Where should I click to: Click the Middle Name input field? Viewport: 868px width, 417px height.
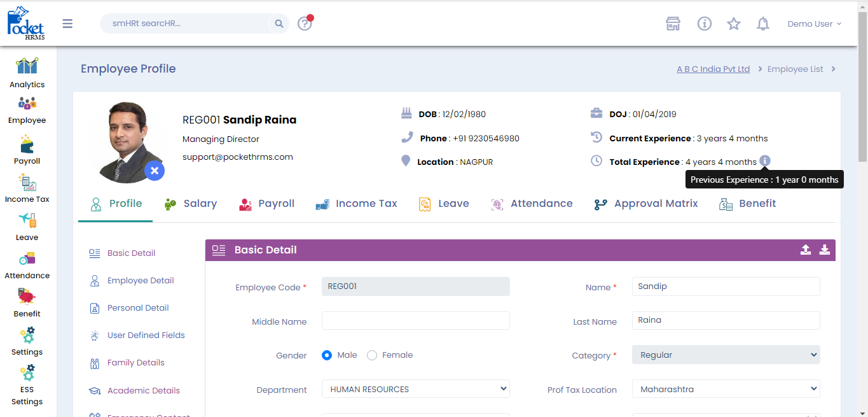pyautogui.click(x=415, y=321)
